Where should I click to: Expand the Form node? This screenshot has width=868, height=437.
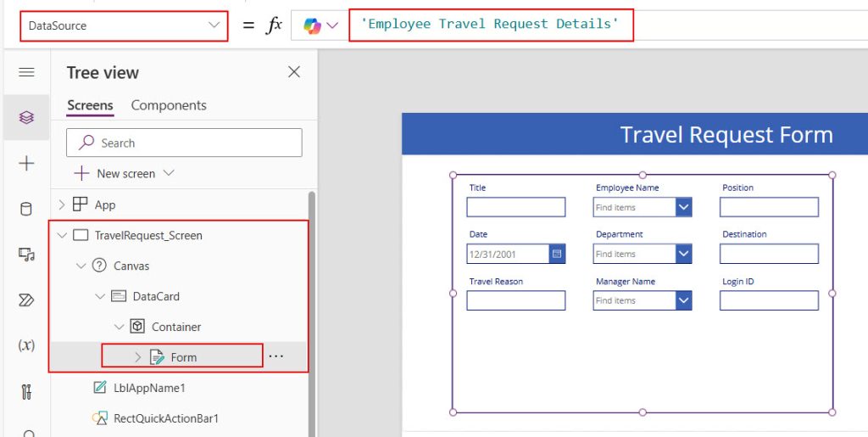click(x=138, y=357)
